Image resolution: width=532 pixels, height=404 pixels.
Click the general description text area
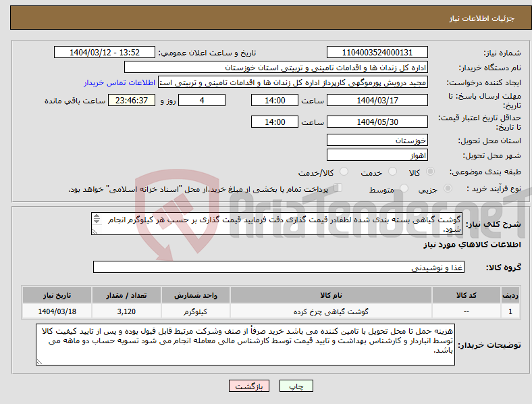pyautogui.click(x=277, y=224)
